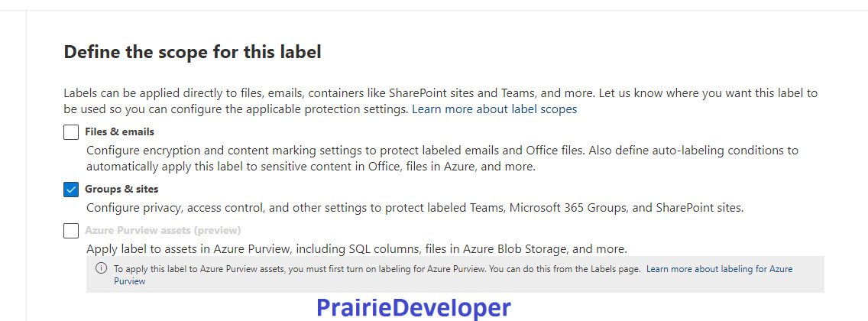Click the privacy and access control description
Viewport: 868px width, 321px height.
415,208
